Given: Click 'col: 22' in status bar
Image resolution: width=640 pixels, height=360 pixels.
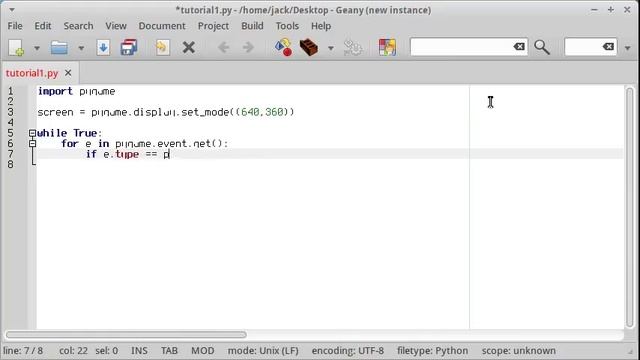Looking at the screenshot, I should 73,351.
